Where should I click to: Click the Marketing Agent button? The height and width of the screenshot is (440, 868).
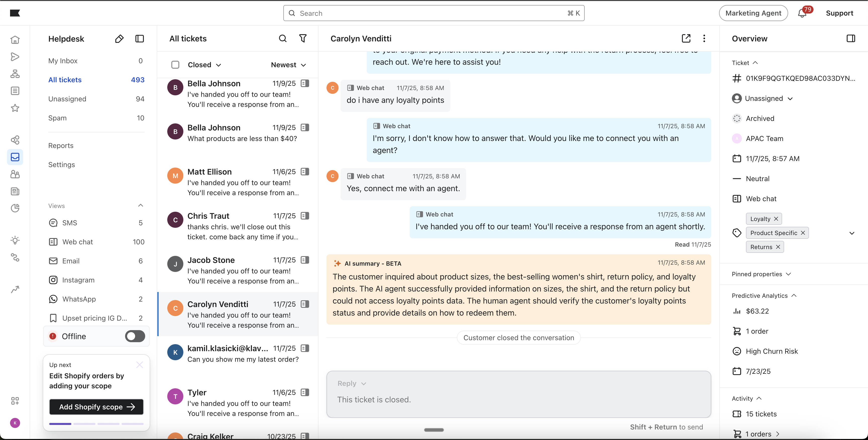[753, 13]
